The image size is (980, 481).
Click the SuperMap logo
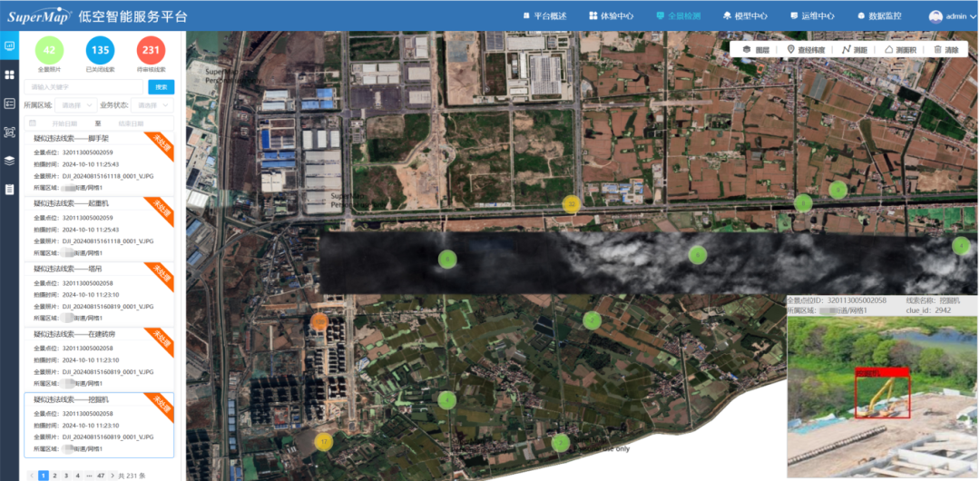[x=39, y=17]
